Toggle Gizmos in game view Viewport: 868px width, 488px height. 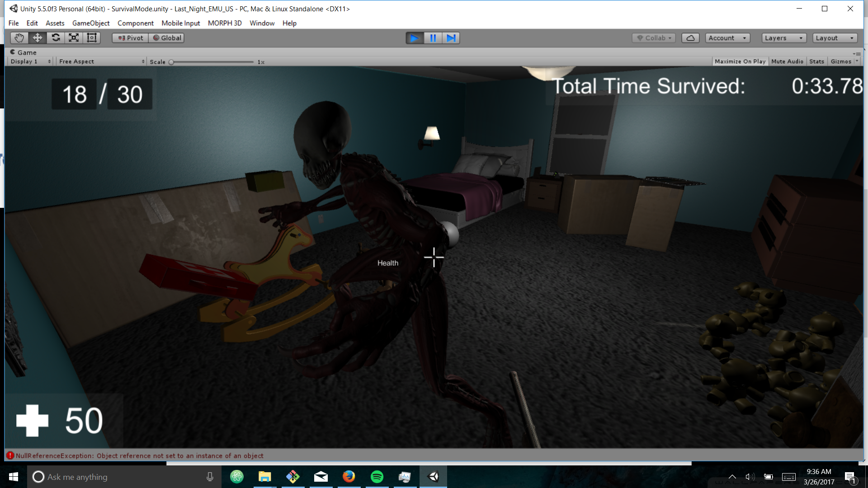[x=841, y=61]
